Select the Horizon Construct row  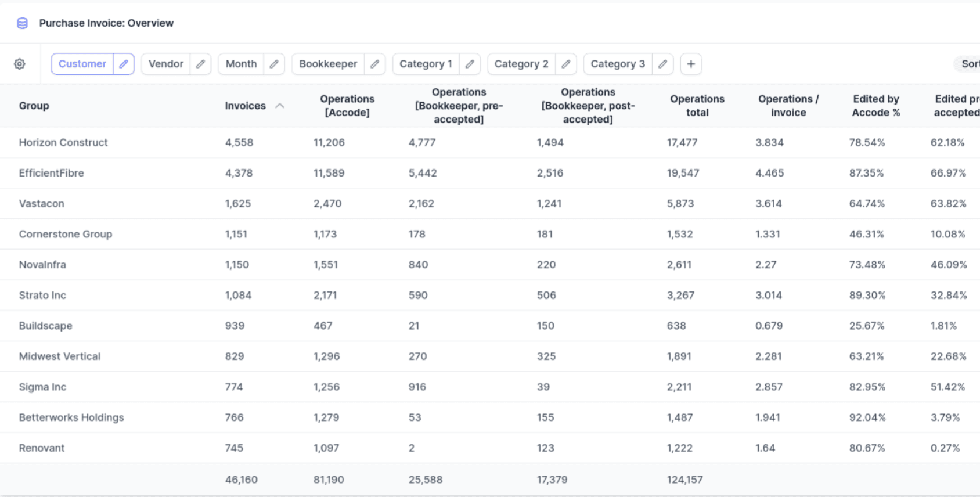63,142
